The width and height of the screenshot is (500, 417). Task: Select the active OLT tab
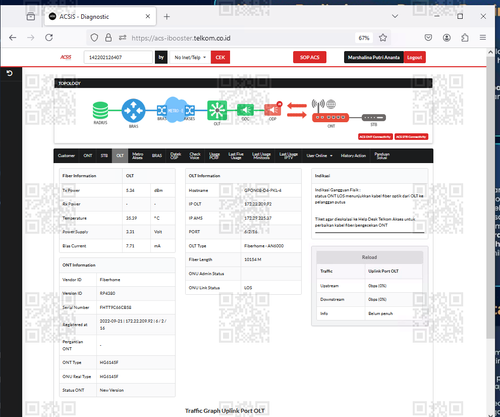pyautogui.click(x=120, y=156)
